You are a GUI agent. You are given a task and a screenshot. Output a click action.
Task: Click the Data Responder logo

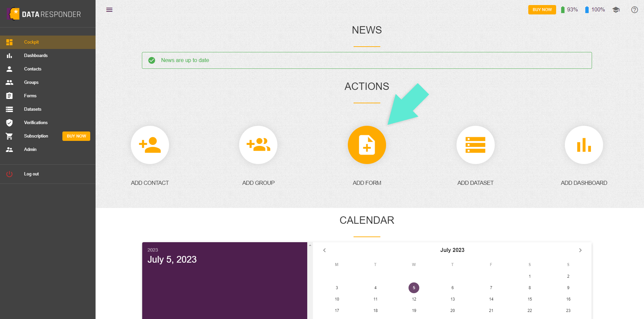[44, 14]
